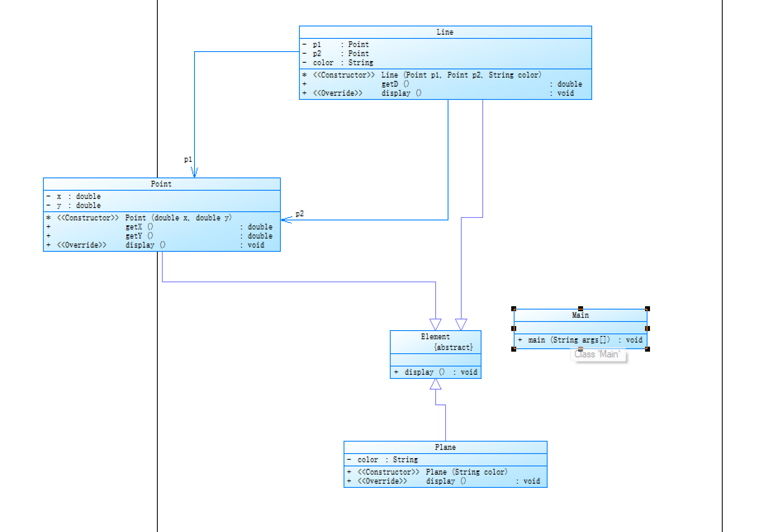Screen dimensions: 759x532
Task: Select the Point class title
Action: (161, 184)
